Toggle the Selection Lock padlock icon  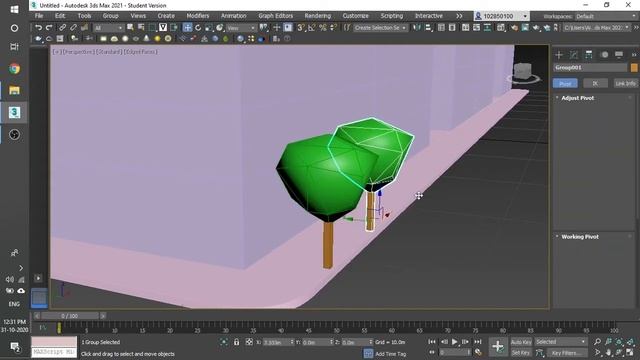pyautogui.click(x=236, y=342)
